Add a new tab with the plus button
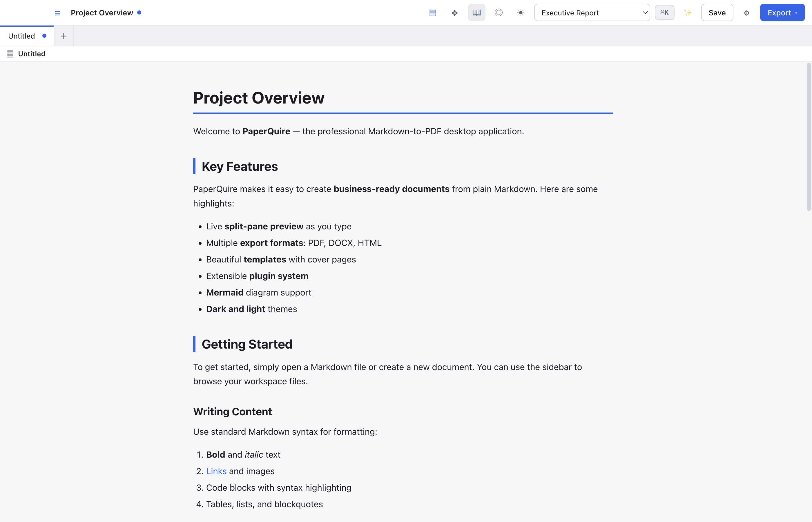The height and width of the screenshot is (522, 812). [64, 36]
